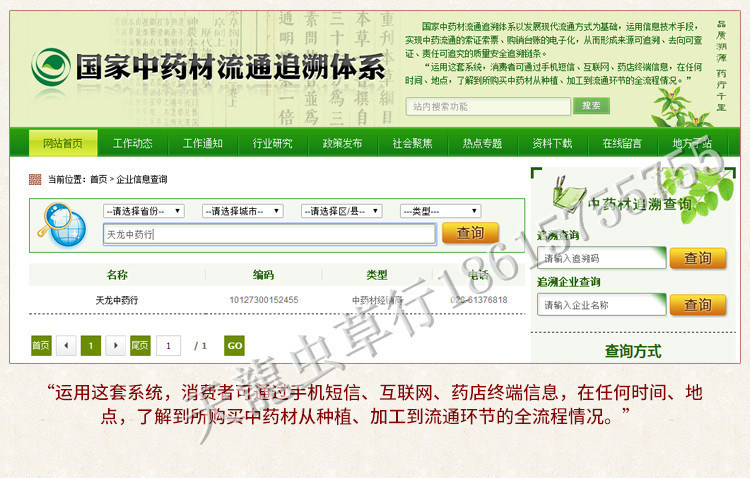Expand the 请选择区/县 district dropdown
This screenshot has width=750, height=478.
click(x=341, y=211)
